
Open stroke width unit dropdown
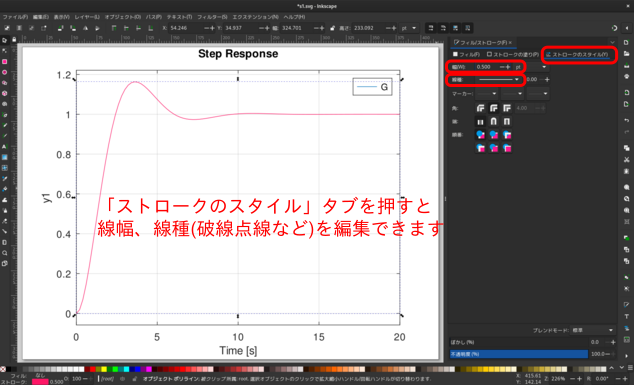pyautogui.click(x=530, y=67)
